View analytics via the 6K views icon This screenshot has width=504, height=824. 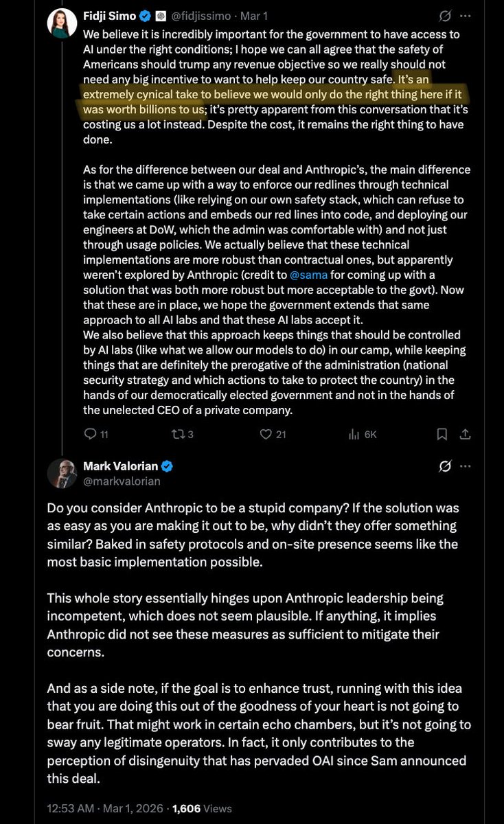point(363,434)
